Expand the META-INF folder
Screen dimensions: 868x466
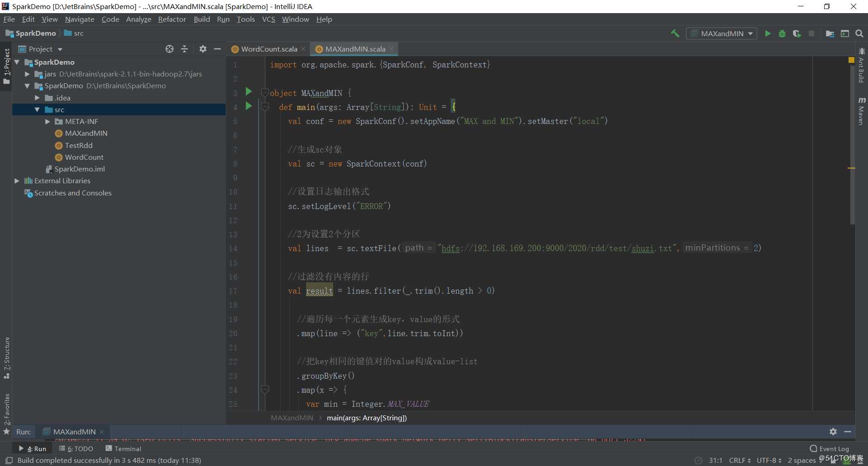coord(47,121)
